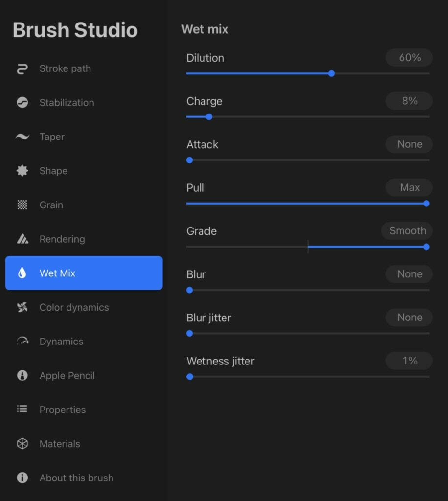
Task: Select the Shape icon
Action: [22, 171]
